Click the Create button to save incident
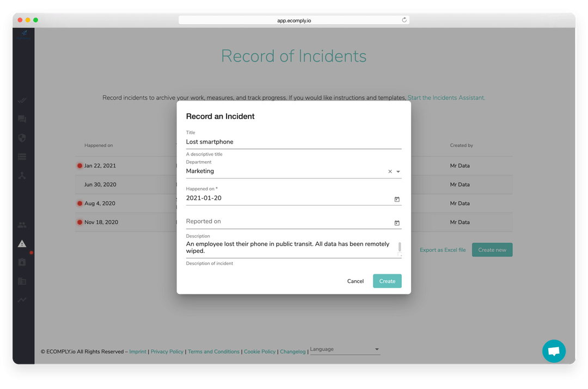Viewport: 588px width, 389px height. click(x=387, y=281)
